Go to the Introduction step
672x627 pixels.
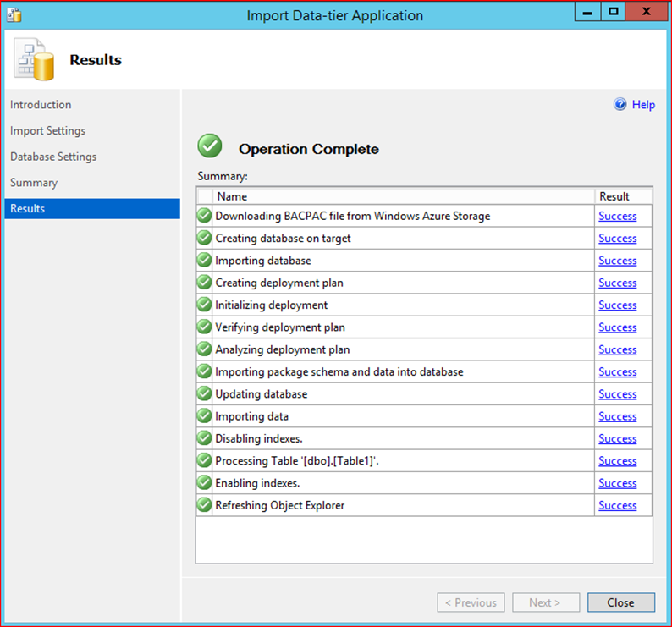point(41,105)
